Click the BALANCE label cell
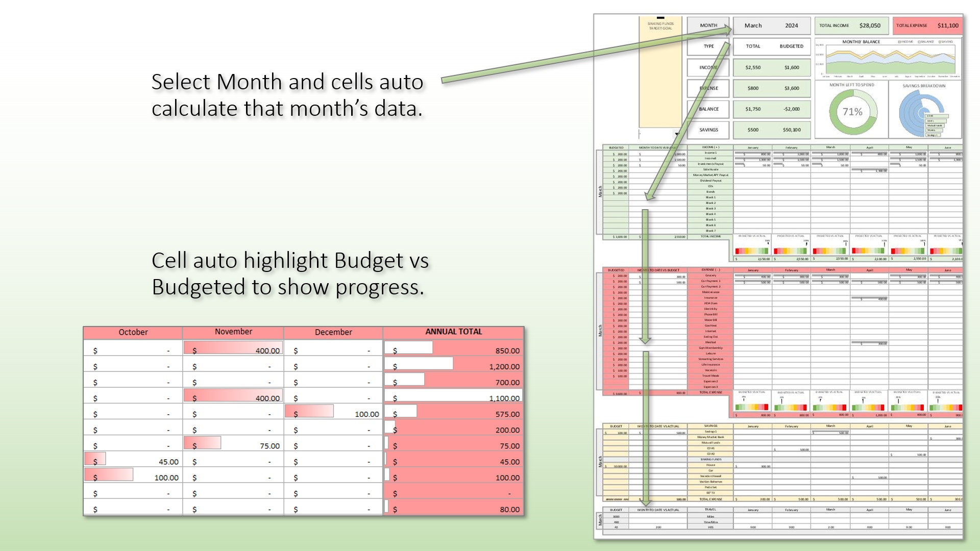The width and height of the screenshot is (980, 551). (708, 109)
